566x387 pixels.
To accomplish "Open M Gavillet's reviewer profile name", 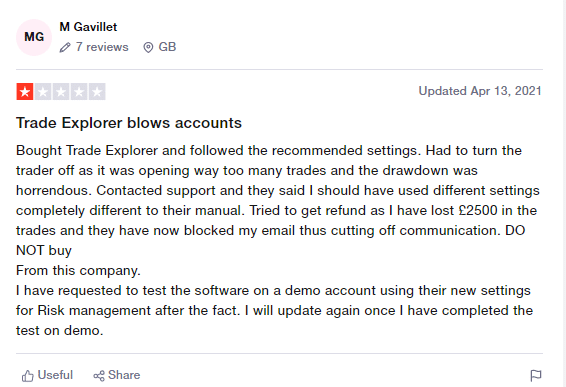I will click(88, 27).
